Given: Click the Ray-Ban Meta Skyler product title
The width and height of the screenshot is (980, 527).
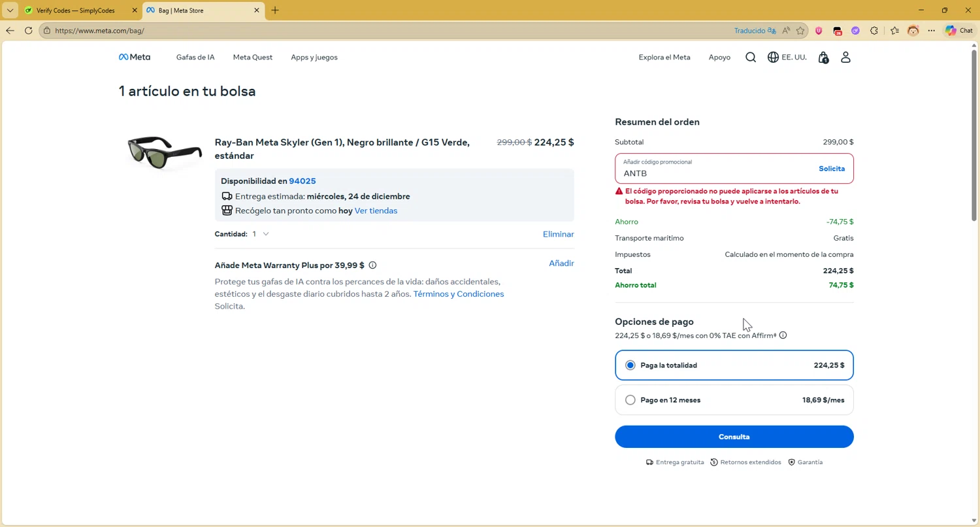Looking at the screenshot, I should click(342, 149).
